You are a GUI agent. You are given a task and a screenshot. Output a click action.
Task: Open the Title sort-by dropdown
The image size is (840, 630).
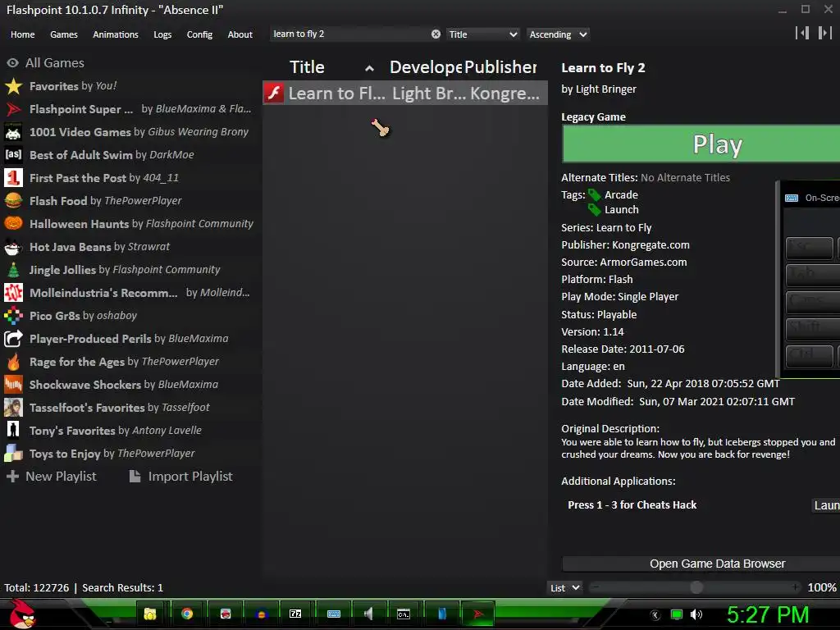pos(482,34)
